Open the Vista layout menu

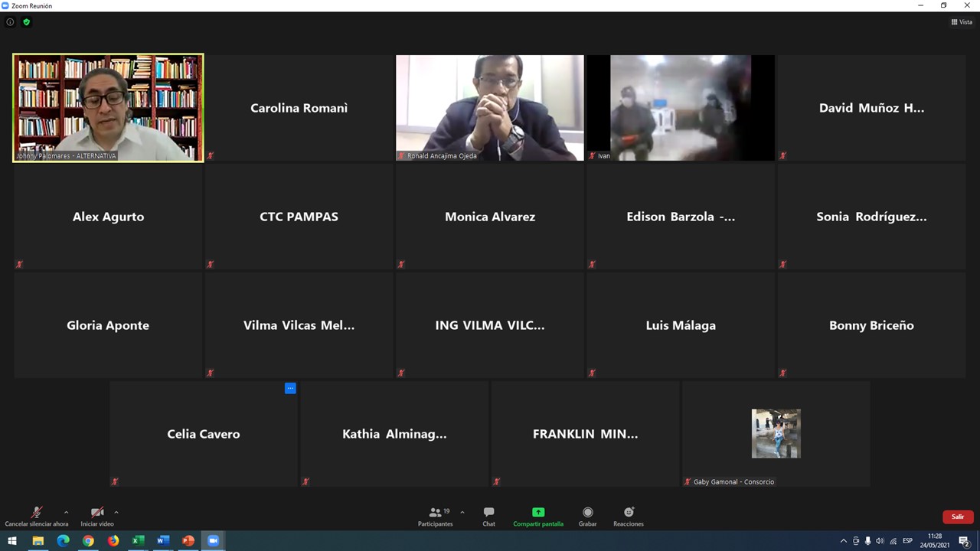coord(962,22)
